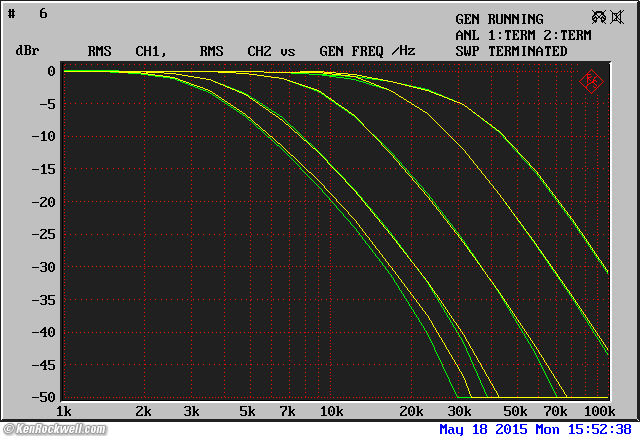
Task: Click the 7k frequency axis label
Action: (287, 412)
